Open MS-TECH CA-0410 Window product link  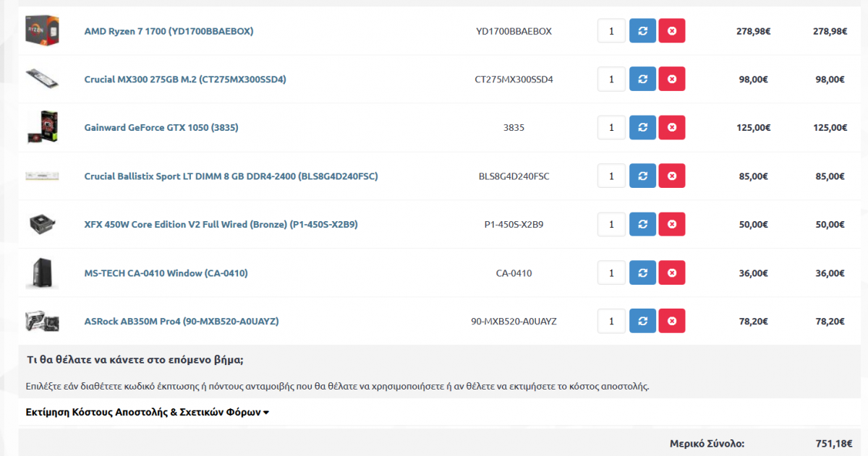tap(166, 273)
